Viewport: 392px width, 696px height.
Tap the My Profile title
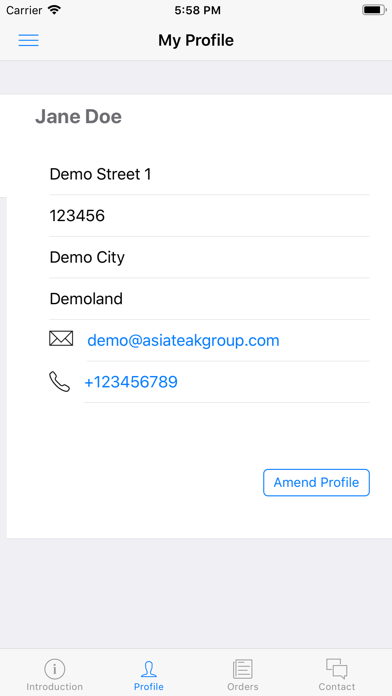click(196, 40)
